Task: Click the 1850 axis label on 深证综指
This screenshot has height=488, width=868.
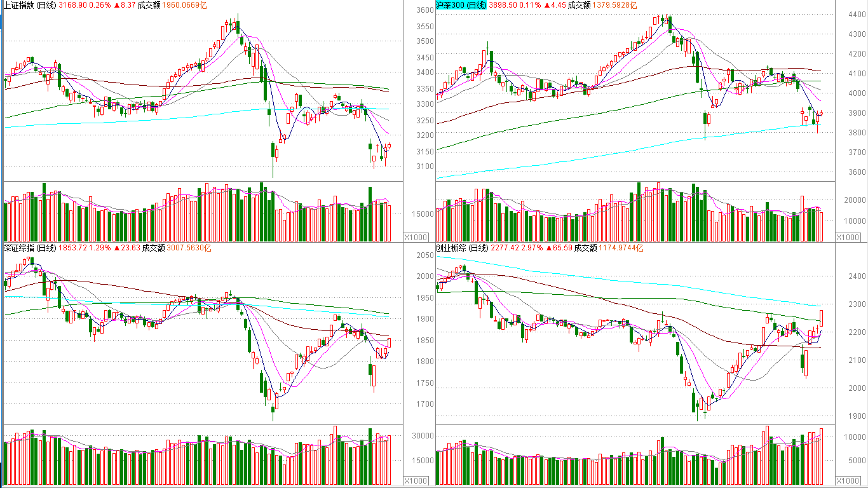Action: click(x=425, y=341)
